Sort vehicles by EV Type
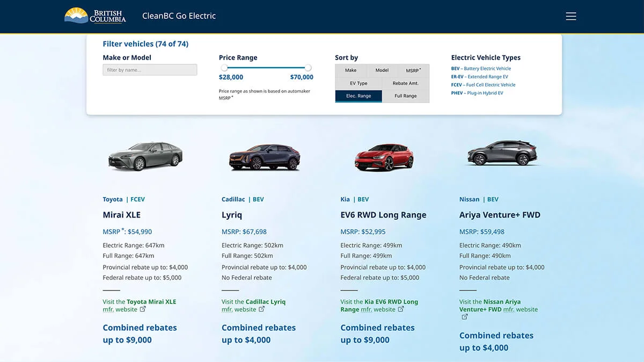 pos(358,83)
